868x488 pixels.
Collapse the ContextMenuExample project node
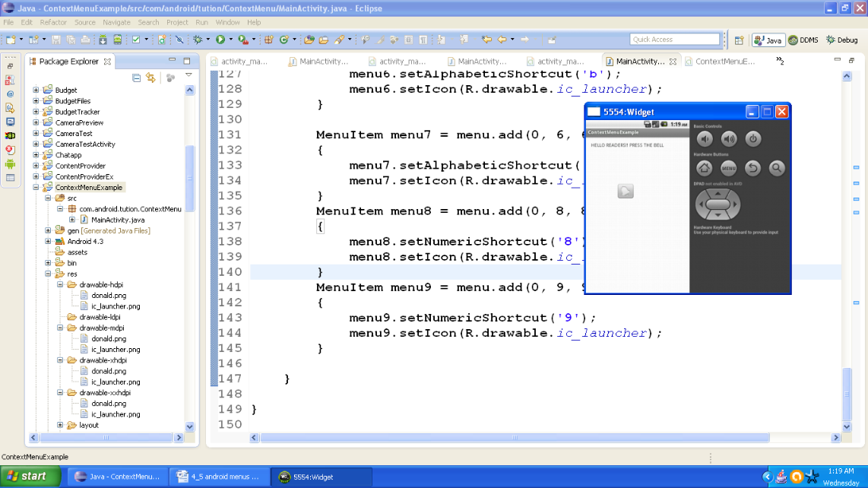point(36,187)
